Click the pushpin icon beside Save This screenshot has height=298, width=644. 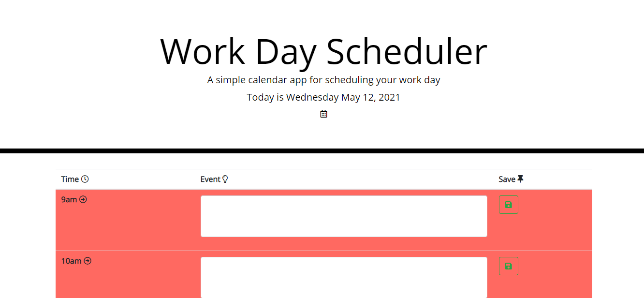click(x=520, y=179)
